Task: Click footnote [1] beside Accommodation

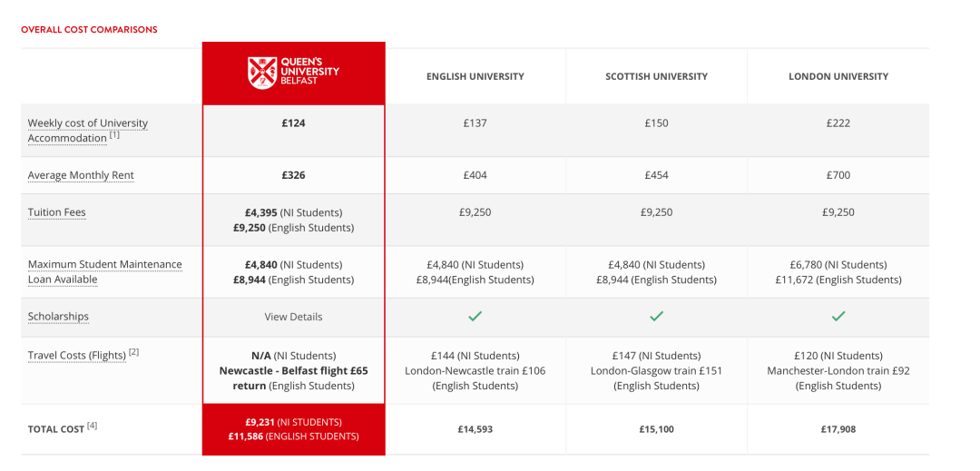Action: click(x=114, y=134)
